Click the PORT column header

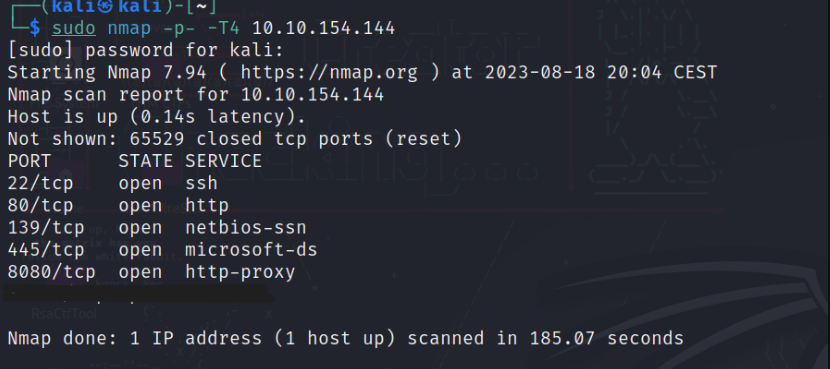(x=29, y=161)
